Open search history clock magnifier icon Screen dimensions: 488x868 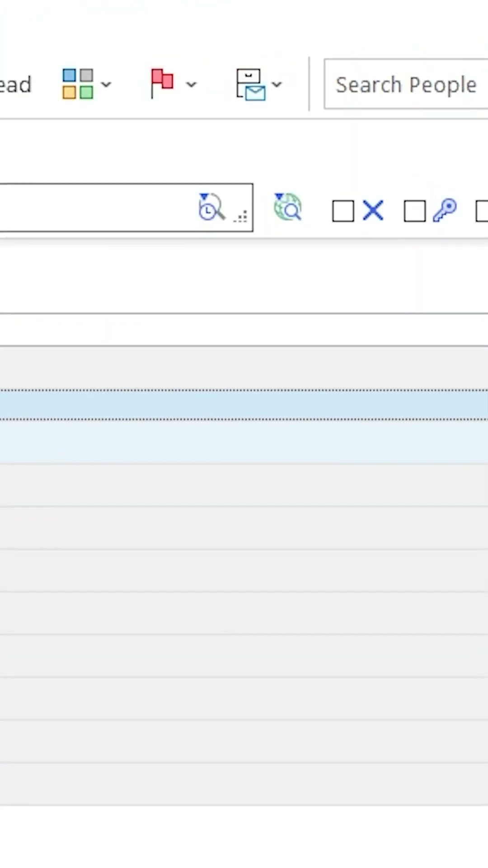click(x=211, y=207)
